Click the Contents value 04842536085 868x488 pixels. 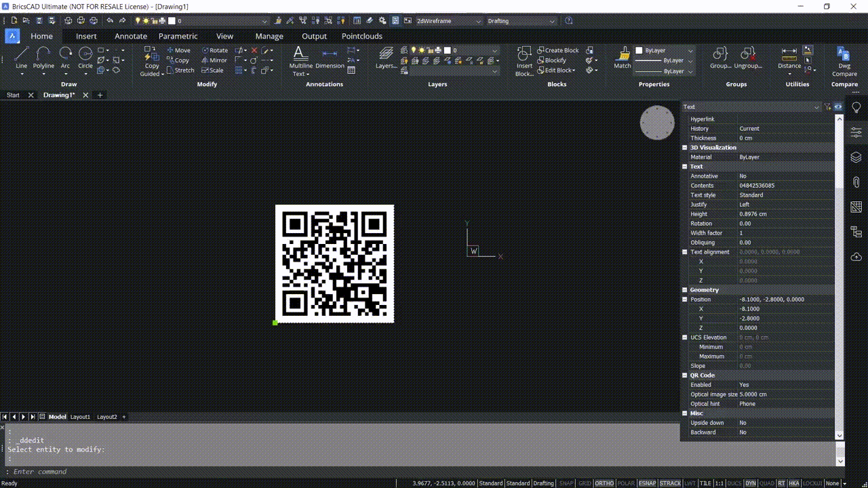tap(757, 185)
